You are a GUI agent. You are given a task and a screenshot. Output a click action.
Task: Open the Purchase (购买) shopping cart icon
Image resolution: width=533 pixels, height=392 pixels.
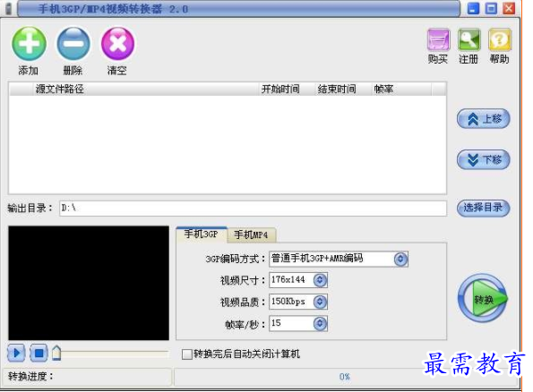438,39
